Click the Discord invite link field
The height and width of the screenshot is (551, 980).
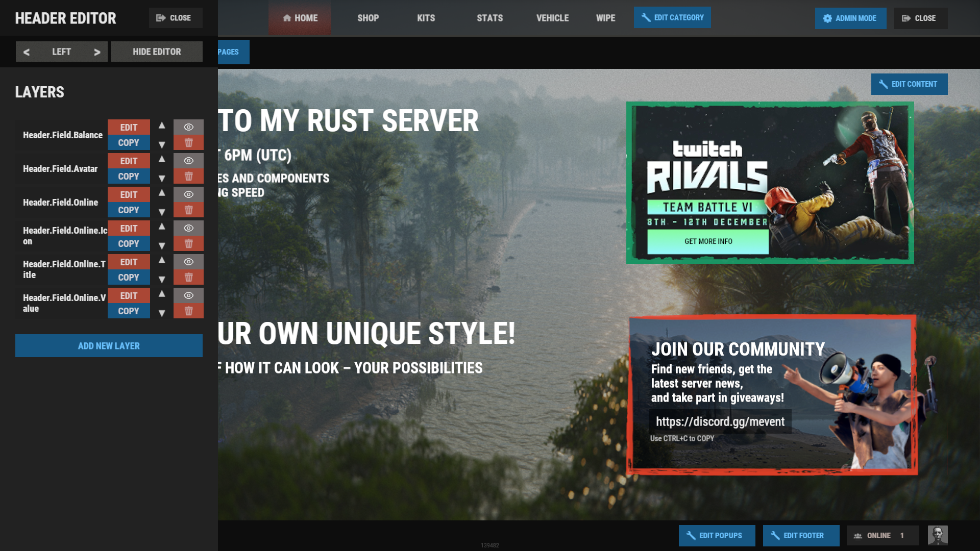click(720, 421)
